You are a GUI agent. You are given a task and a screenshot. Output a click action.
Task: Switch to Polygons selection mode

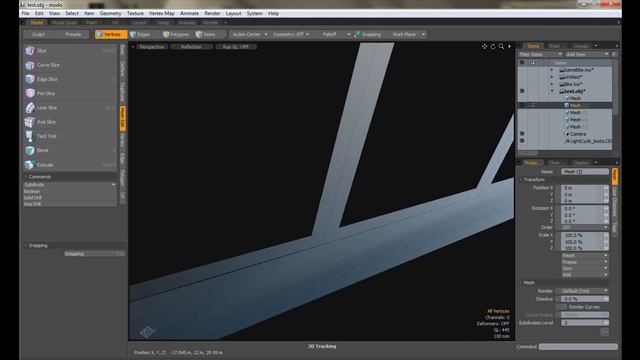pos(176,35)
